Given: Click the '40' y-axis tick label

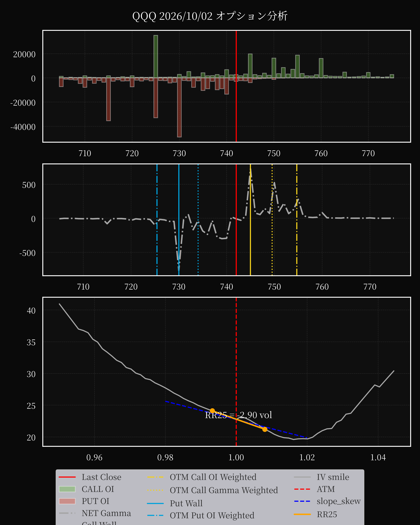Looking at the screenshot, I should point(31,311).
